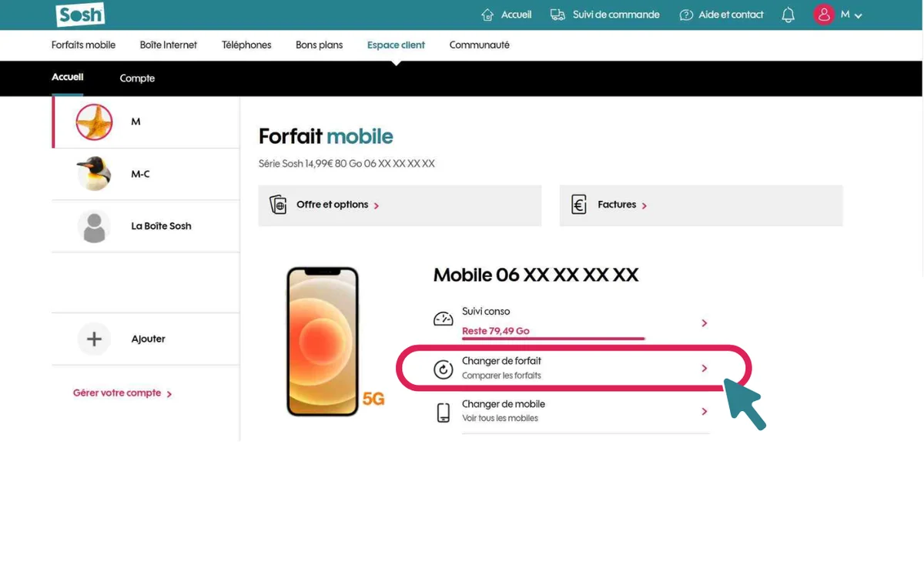Open the Boîte Internet menu
924x568 pixels.
pos(169,45)
